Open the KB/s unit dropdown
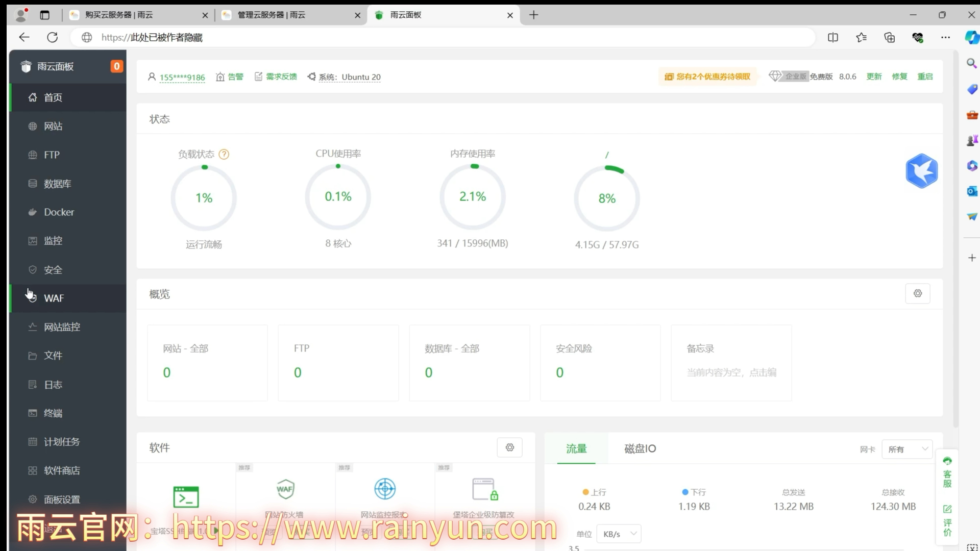This screenshot has width=980, height=551. [x=619, y=534]
